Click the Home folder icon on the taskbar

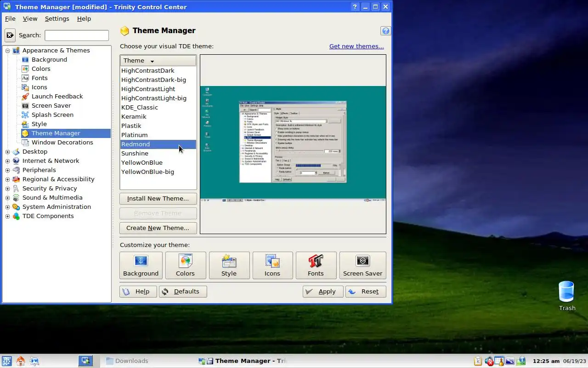21,361
